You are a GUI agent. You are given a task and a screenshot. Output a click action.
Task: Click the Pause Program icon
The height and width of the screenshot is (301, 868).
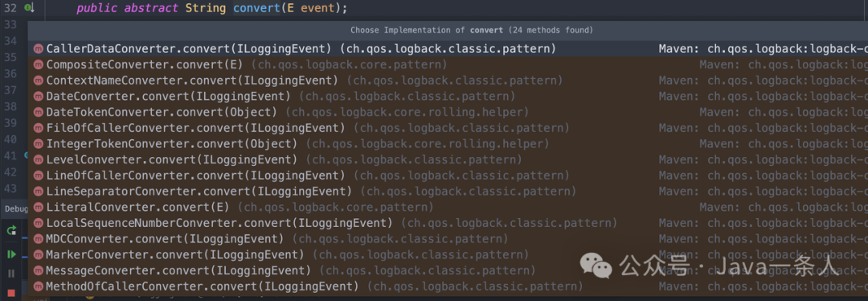coord(11,274)
